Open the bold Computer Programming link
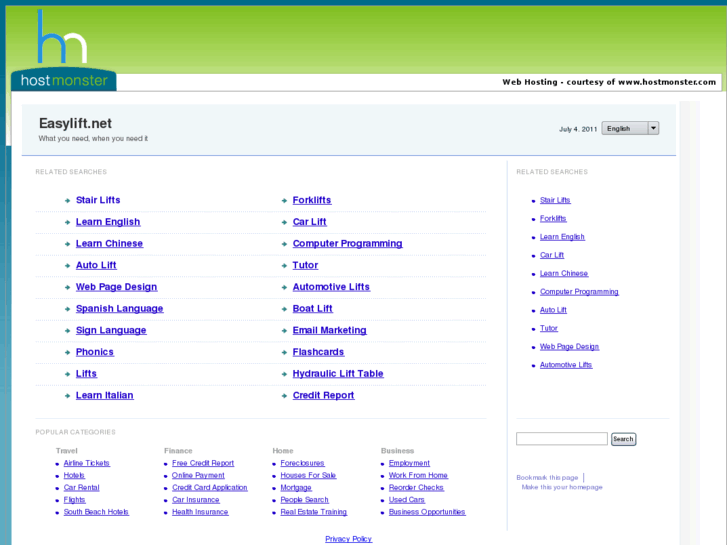Image resolution: width=727 pixels, height=545 pixels. pos(348,244)
